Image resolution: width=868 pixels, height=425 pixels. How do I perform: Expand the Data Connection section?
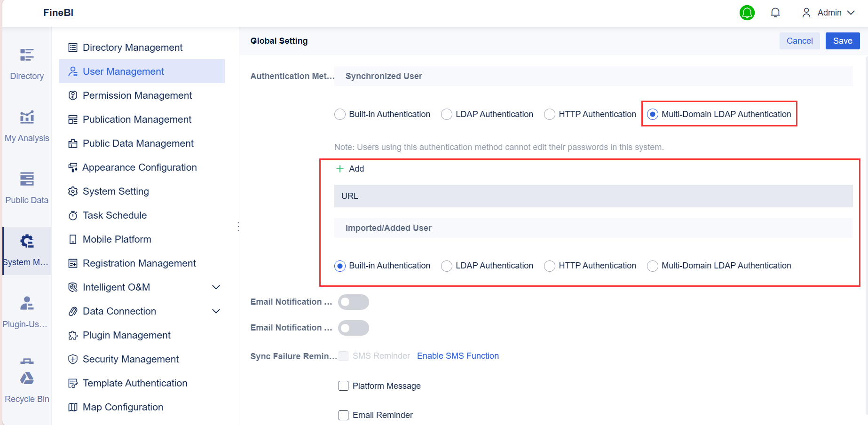pyautogui.click(x=216, y=311)
